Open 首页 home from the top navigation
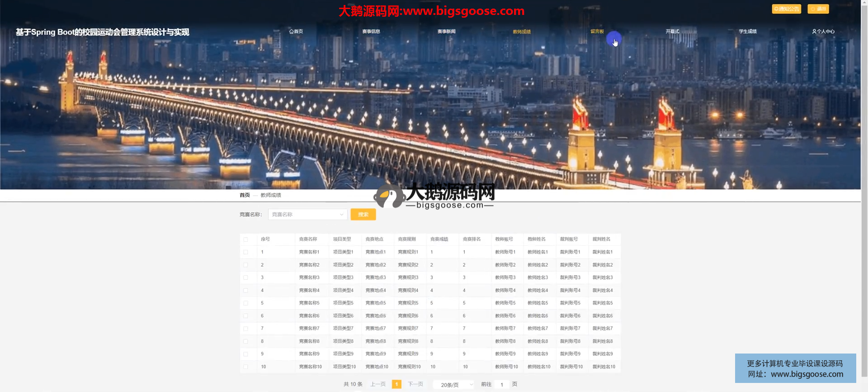Image resolution: width=868 pixels, height=392 pixels. (296, 32)
